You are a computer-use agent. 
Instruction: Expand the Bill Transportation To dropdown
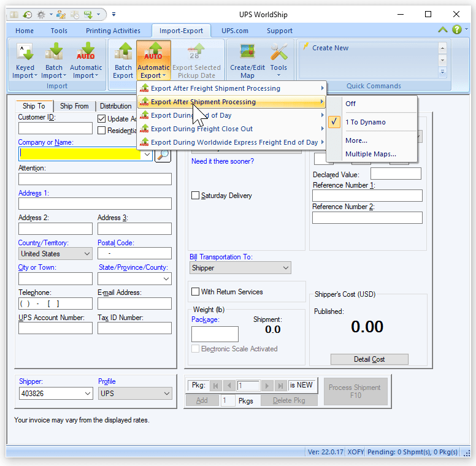tap(240, 268)
